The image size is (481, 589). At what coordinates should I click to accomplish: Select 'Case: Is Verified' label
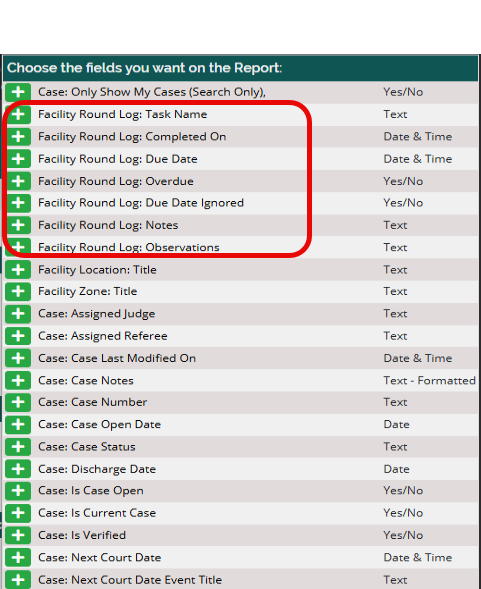click(x=82, y=535)
